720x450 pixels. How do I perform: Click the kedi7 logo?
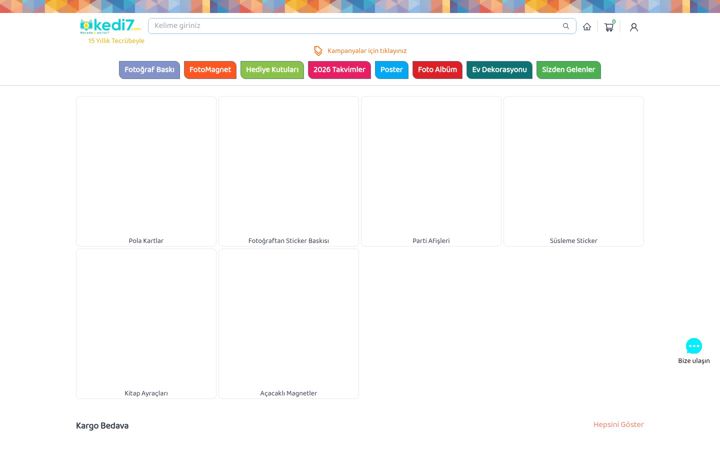pyautogui.click(x=110, y=26)
